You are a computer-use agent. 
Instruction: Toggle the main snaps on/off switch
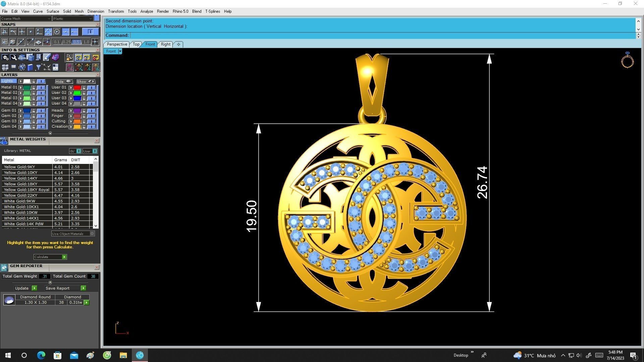90,32
